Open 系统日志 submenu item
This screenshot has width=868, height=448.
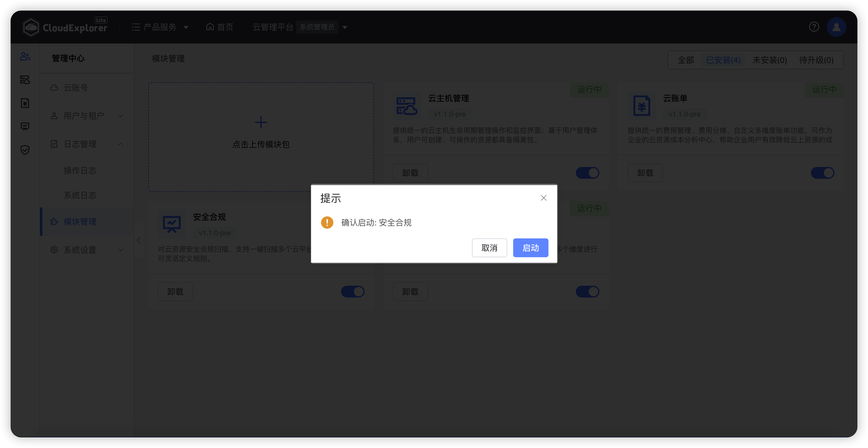coord(80,195)
